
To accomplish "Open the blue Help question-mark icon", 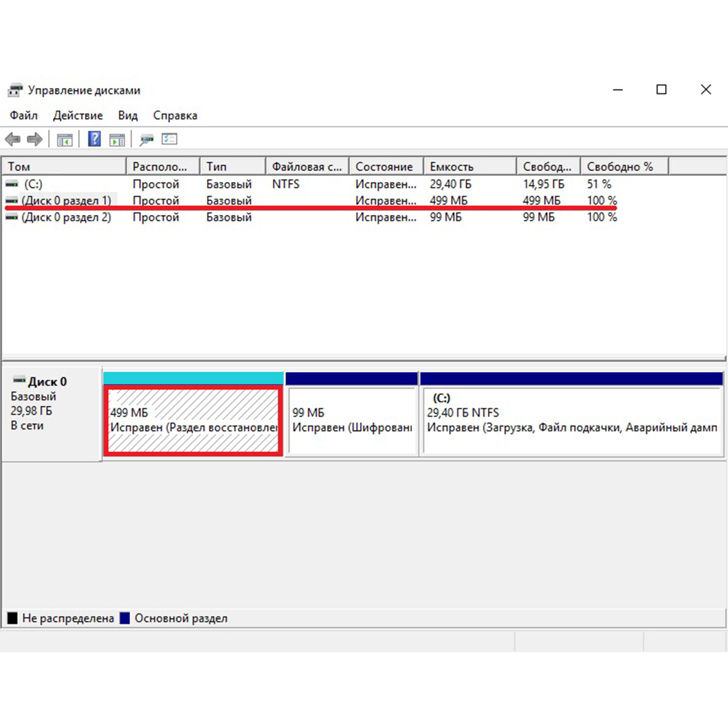I will [94, 139].
